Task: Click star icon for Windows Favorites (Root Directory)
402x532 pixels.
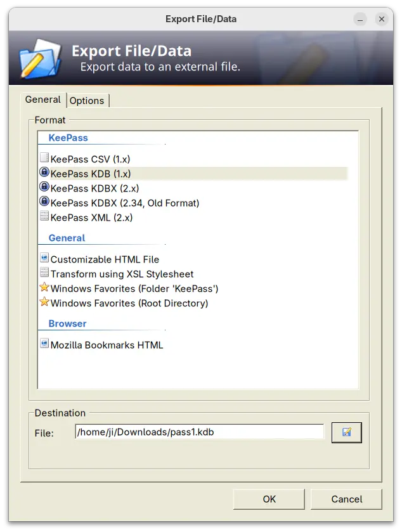Action: coord(44,302)
